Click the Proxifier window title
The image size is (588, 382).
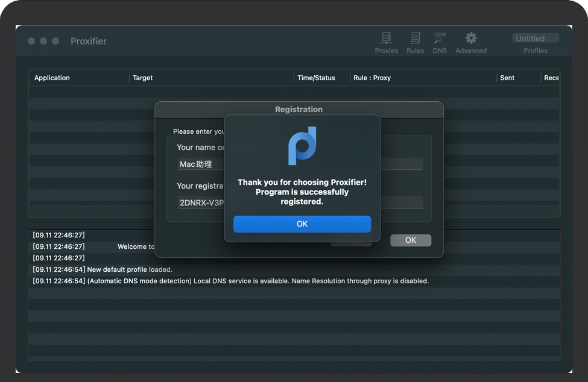tap(89, 41)
